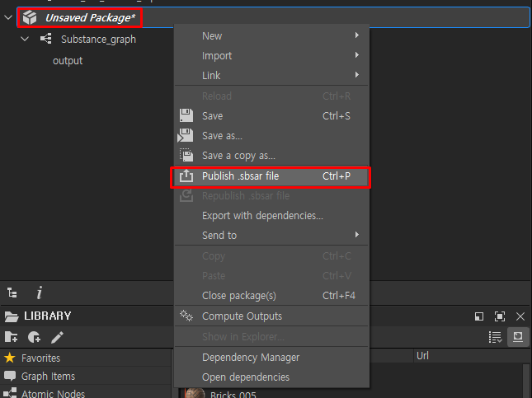Expand Link submenu arrow

[x=356, y=75]
